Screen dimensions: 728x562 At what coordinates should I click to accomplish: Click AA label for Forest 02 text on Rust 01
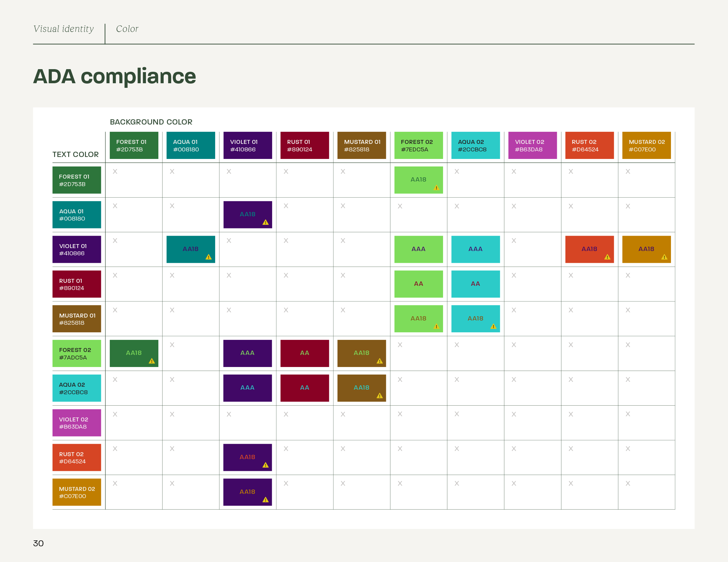click(305, 353)
